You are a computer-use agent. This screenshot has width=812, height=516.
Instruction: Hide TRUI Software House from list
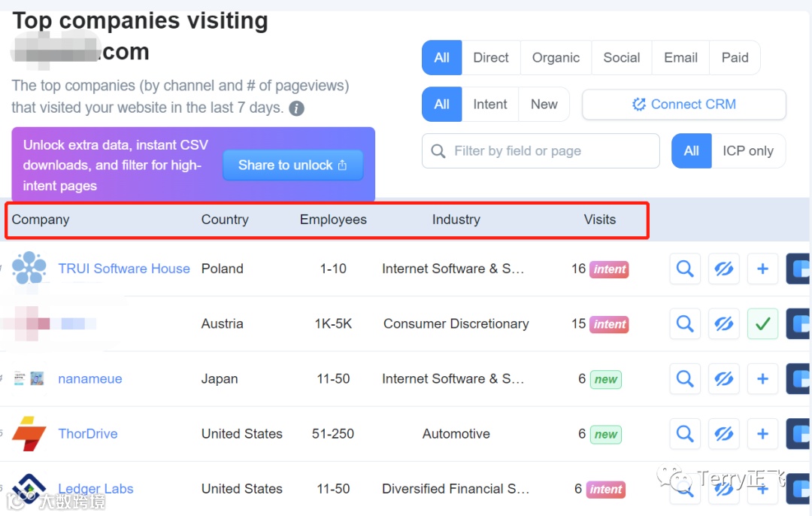coord(723,269)
